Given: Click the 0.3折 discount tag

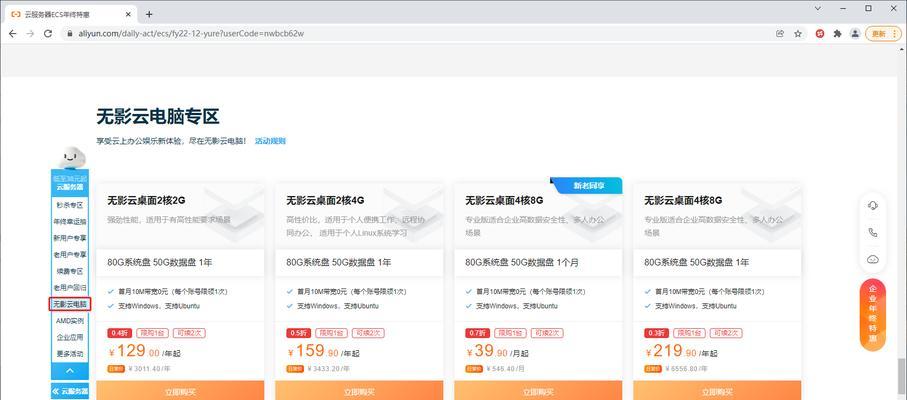Looking at the screenshot, I should (x=657, y=333).
